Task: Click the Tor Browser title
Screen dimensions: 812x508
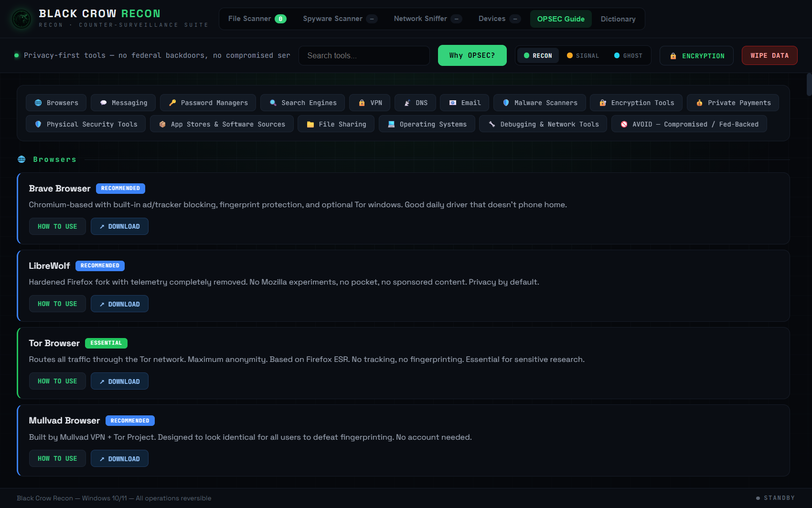Action: (x=54, y=343)
